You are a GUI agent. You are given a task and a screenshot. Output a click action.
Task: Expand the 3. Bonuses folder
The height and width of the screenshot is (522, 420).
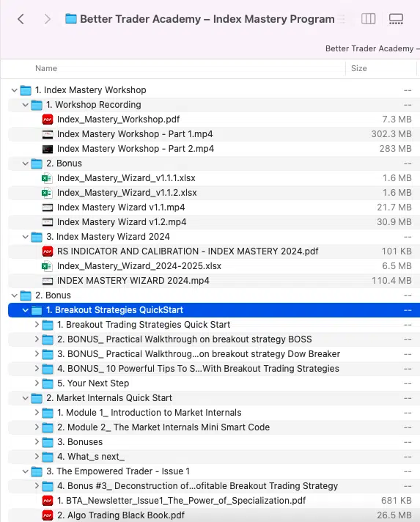click(37, 442)
